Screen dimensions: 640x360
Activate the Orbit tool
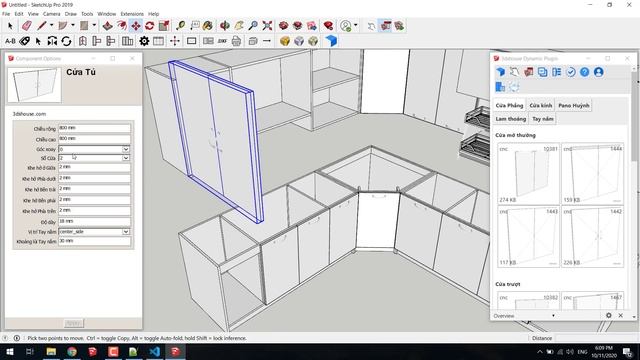[x=224, y=26]
